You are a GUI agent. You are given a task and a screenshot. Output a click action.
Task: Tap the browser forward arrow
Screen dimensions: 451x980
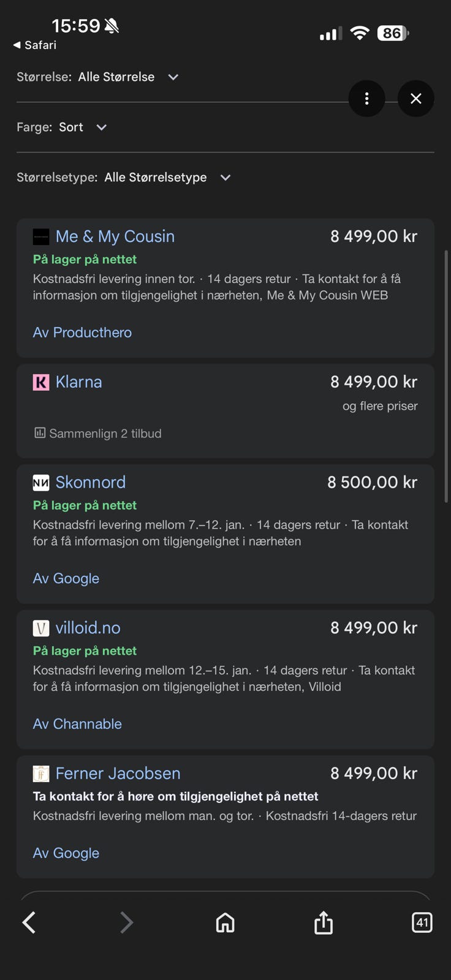tap(126, 922)
